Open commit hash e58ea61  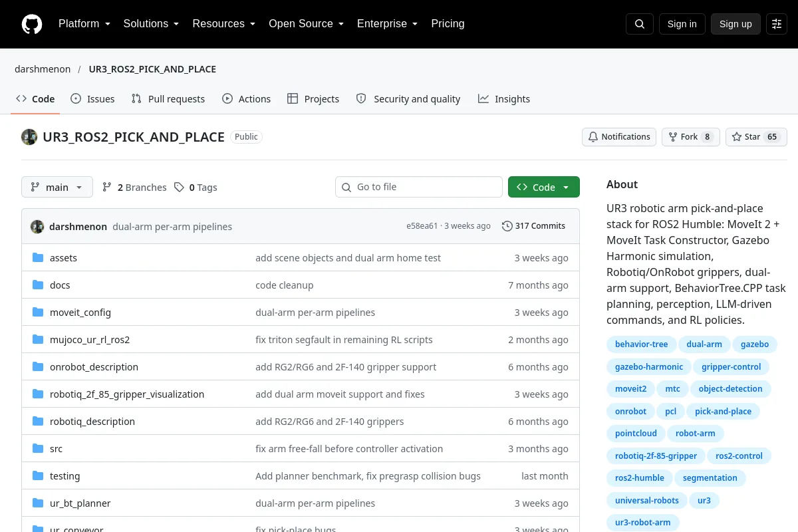click(x=422, y=226)
